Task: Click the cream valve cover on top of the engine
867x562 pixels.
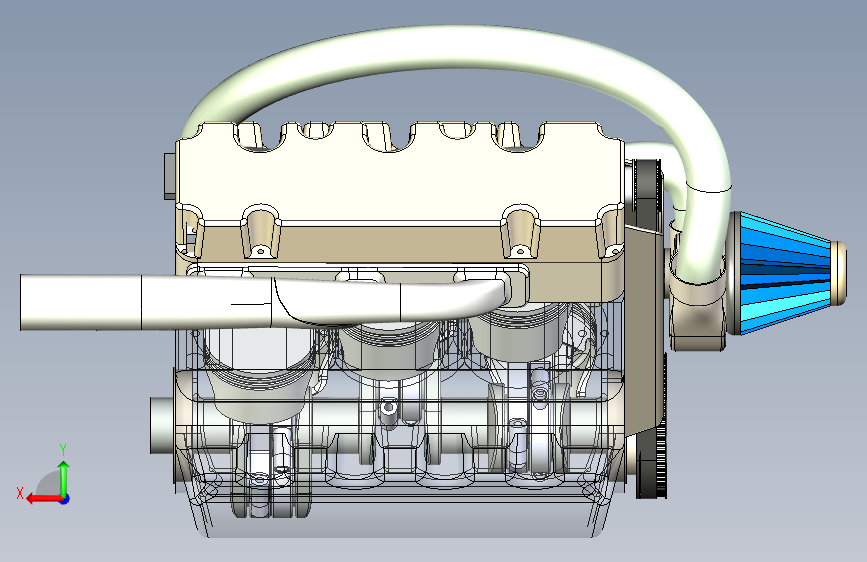Action: point(400,174)
